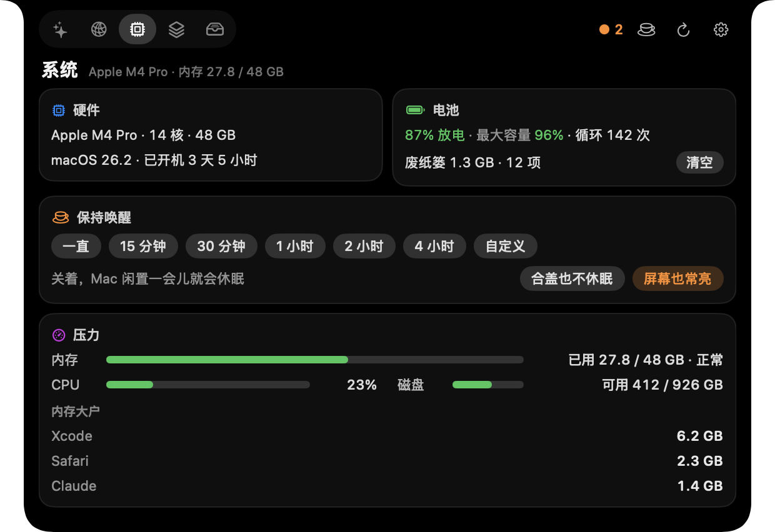Click macOS 26.2 uptime line
The width and height of the screenshot is (775, 532).
point(154,160)
